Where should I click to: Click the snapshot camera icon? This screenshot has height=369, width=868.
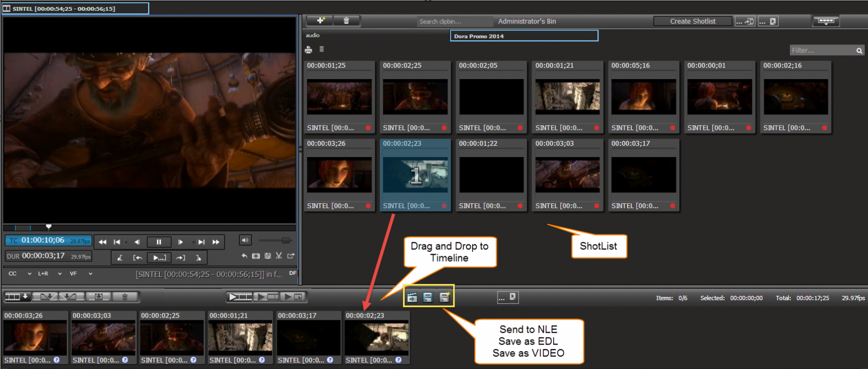coord(256,256)
